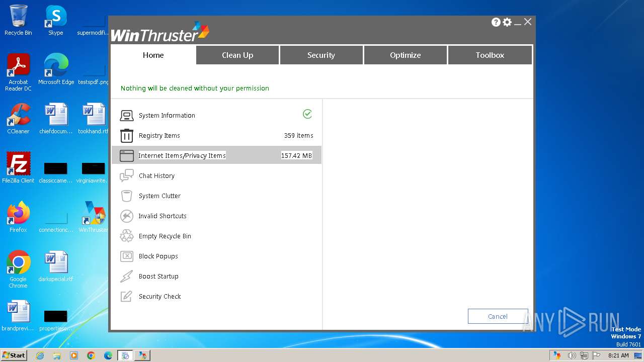Open the WinThruster help question mark icon
Image resolution: width=644 pixels, height=362 pixels.
(496, 22)
